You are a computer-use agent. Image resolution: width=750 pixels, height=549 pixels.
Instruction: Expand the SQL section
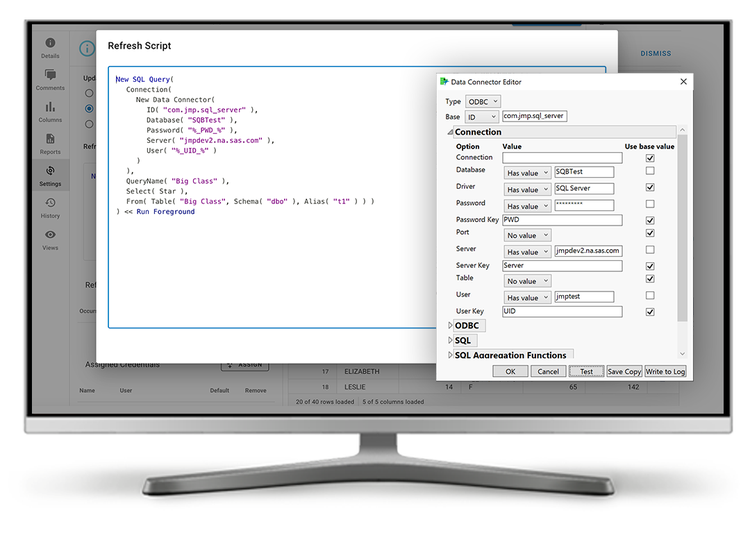pyautogui.click(x=450, y=340)
